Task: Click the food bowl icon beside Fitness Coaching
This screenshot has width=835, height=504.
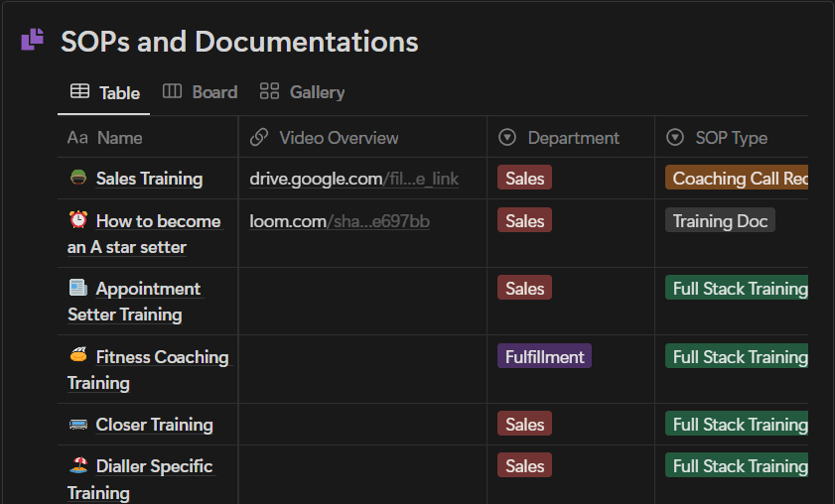Action: coord(78,354)
